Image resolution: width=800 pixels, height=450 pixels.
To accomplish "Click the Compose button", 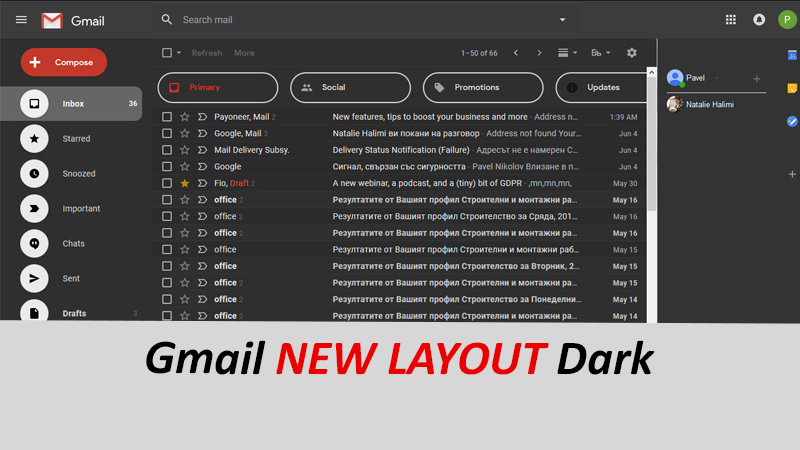I will pos(64,62).
